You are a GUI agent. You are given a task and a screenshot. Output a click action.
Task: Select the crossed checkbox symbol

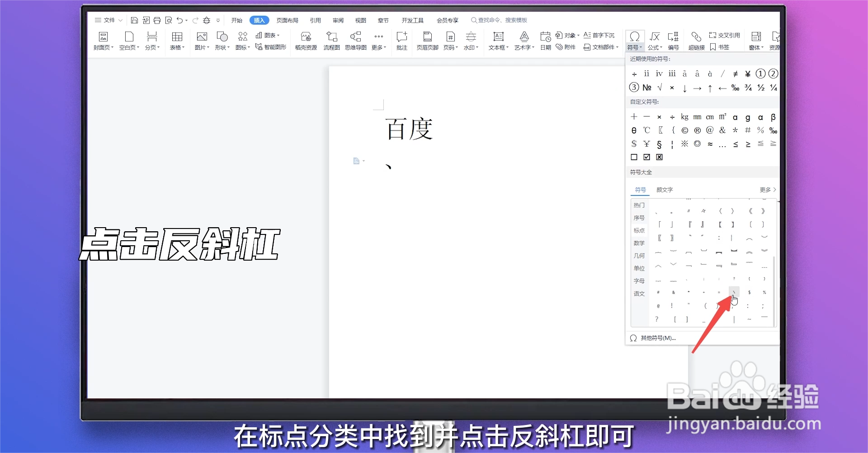click(659, 157)
